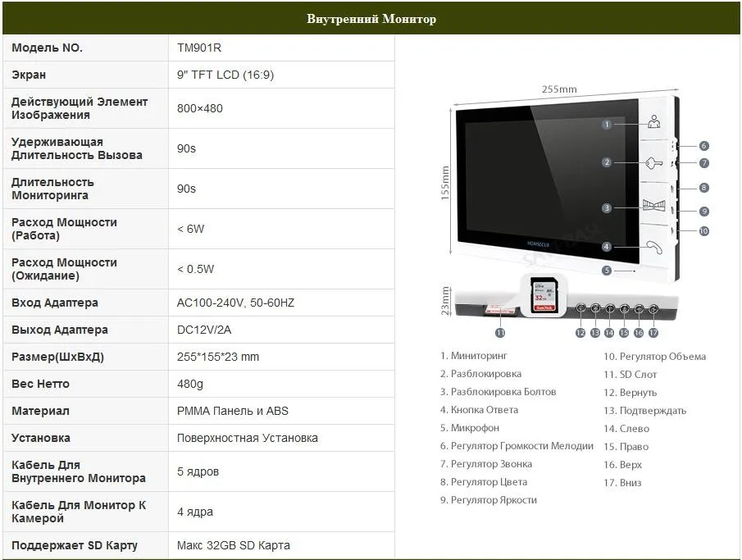
Task: Select the model value 'TM901R'
Action: click(199, 48)
